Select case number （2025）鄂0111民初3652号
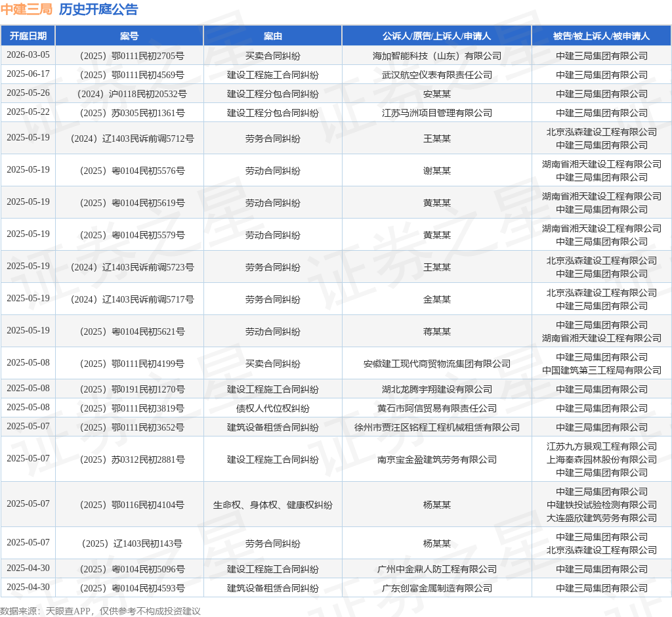Viewport: 672px width, 617px height. pyautogui.click(x=129, y=427)
